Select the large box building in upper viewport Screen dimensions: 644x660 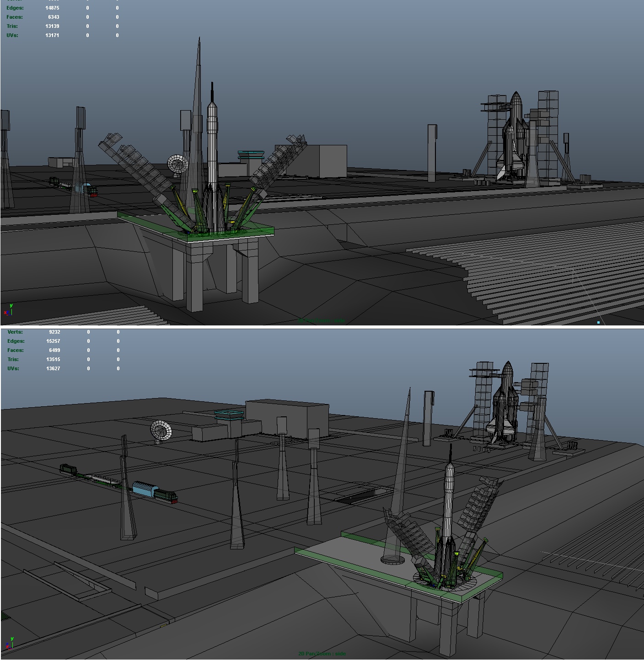325,161
